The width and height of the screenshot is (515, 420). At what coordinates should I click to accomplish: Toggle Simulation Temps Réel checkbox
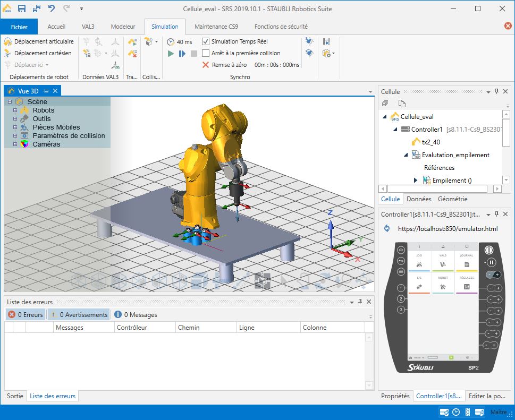tap(206, 41)
